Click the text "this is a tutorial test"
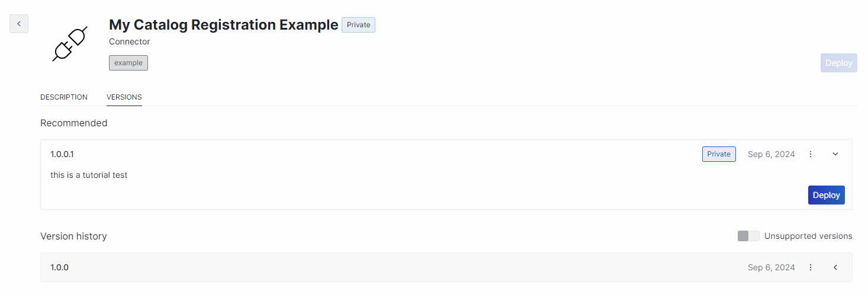868x297 pixels. [x=89, y=175]
